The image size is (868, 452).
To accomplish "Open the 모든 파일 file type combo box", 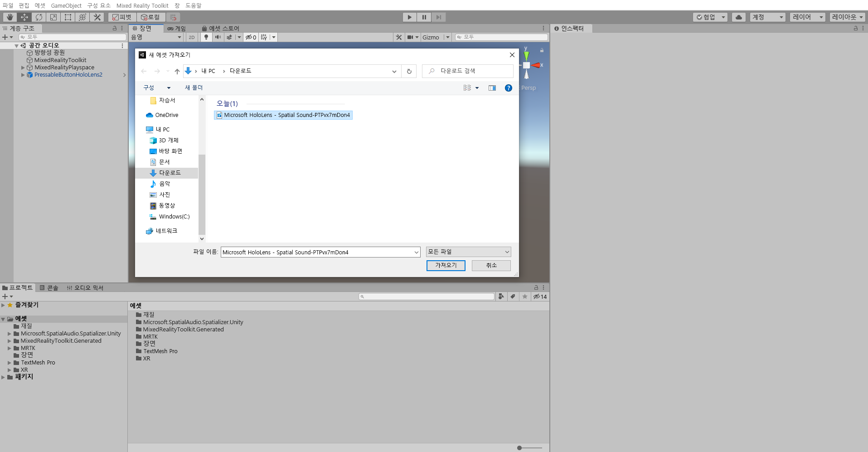I will (x=469, y=252).
